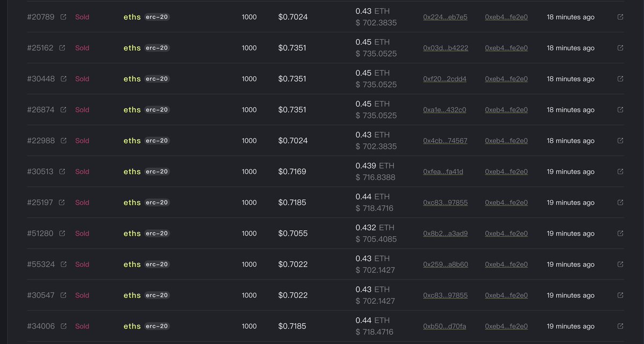
Task: Open seller address 0xf20...2cdd4
Action: (x=445, y=79)
